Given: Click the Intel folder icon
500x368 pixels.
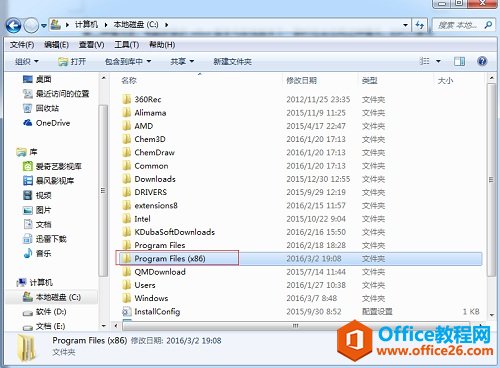Looking at the screenshot, I should (x=127, y=219).
